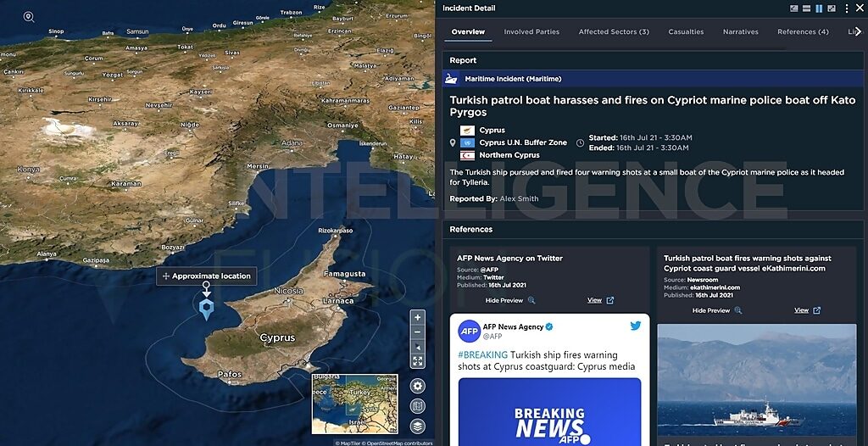868x446 pixels.
Task: Click the magnifier beside AFP Hide Preview
Action: click(531, 300)
